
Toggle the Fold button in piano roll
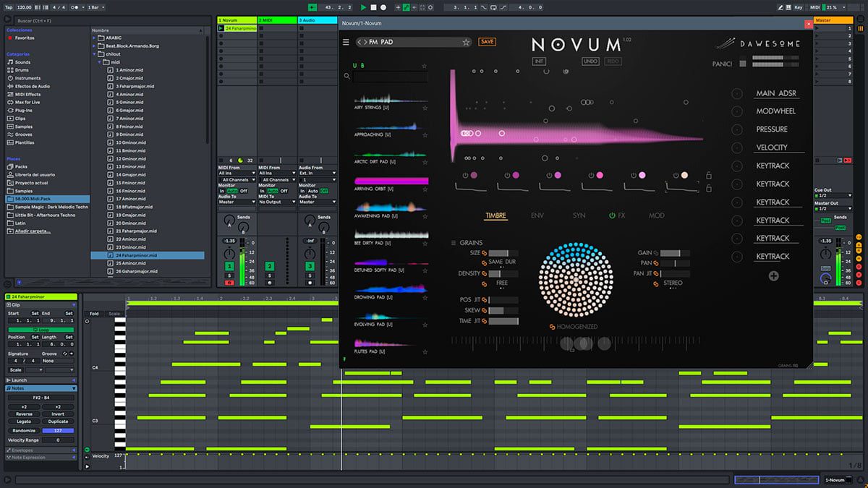(94, 314)
